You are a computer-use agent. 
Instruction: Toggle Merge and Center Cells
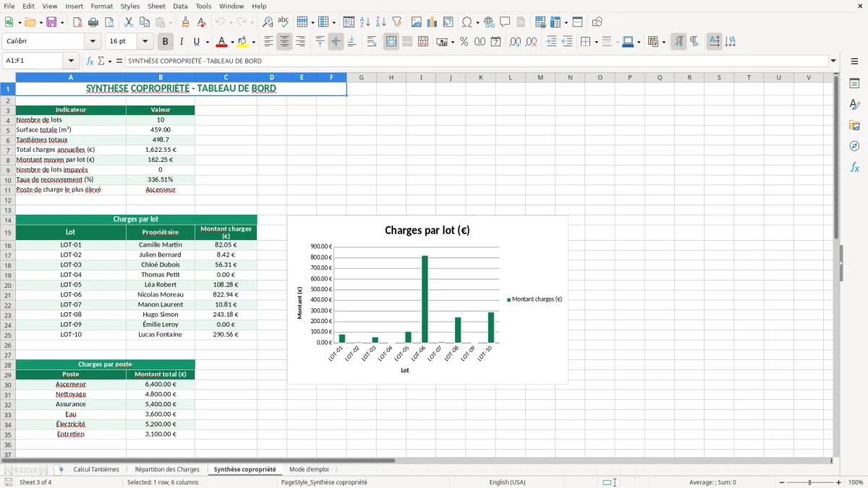pos(391,42)
